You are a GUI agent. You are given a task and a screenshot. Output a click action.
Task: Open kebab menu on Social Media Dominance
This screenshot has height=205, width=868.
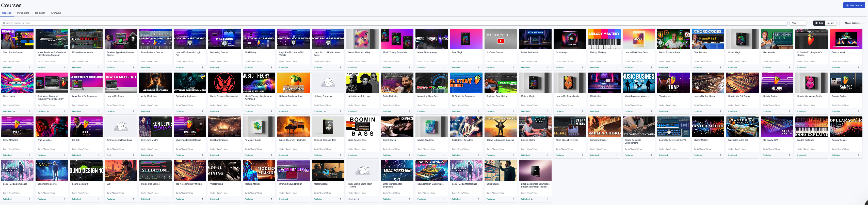[30, 199]
